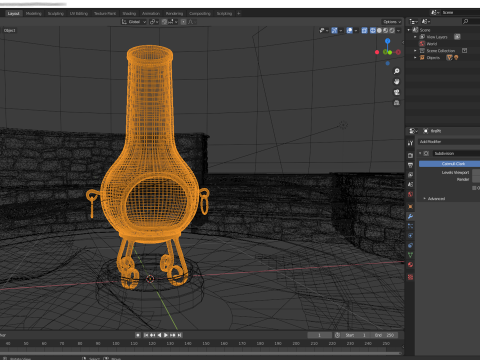Open the Tool properties tab icon

pos(410,143)
